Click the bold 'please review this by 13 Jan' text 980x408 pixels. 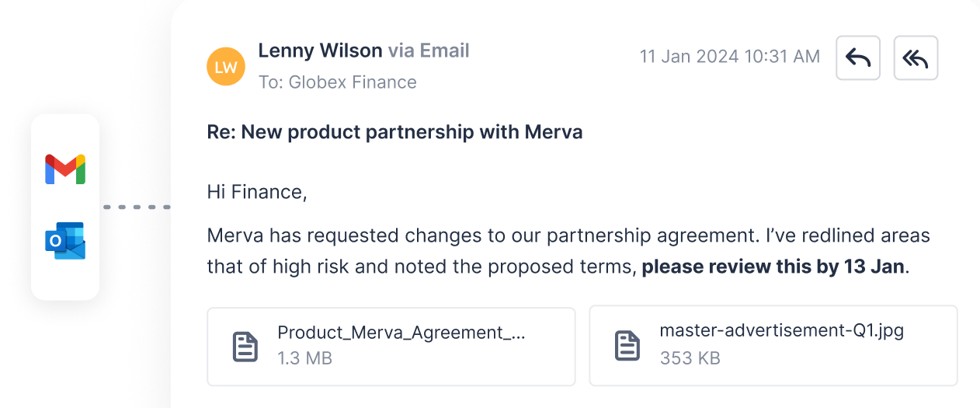773,267
